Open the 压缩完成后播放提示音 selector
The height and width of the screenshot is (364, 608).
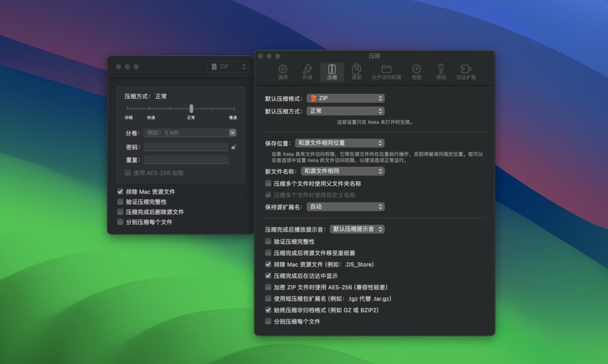pos(359,230)
